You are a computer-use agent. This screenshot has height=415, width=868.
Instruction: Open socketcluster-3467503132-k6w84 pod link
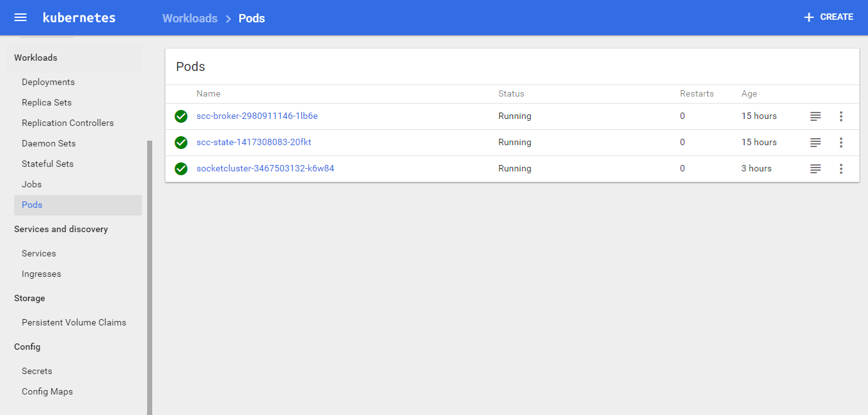click(265, 169)
